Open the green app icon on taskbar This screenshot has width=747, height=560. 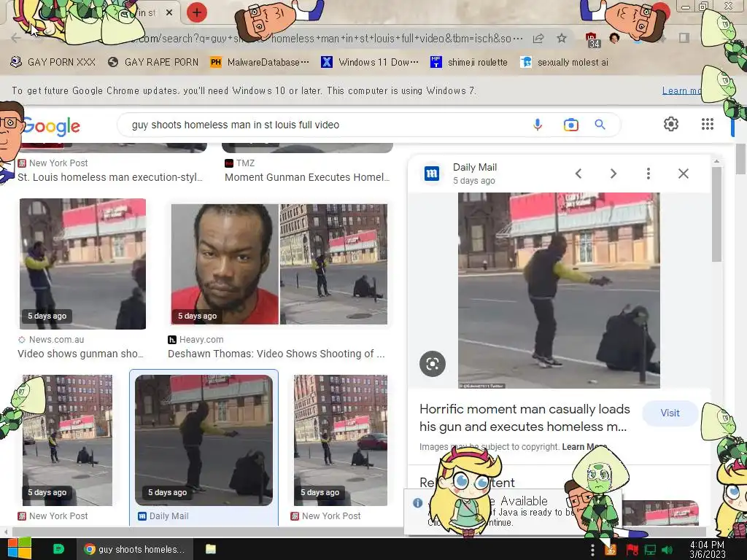pyautogui.click(x=58, y=549)
